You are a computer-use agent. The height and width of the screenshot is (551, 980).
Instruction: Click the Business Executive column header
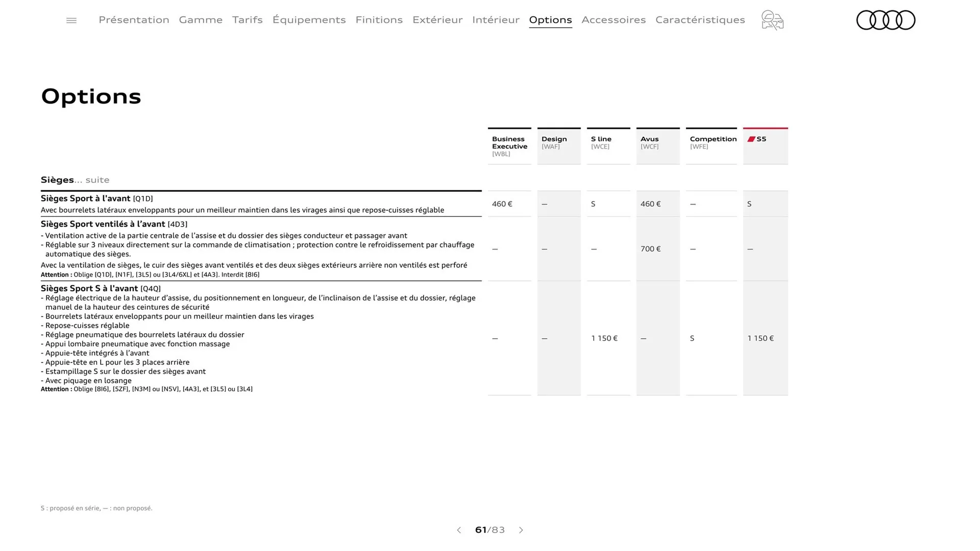509,146
